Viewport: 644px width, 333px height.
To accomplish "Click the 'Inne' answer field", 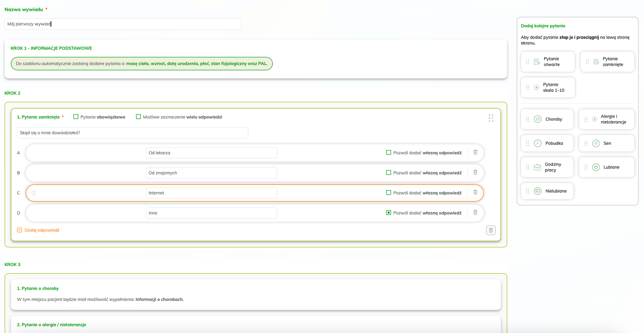I will 211,213.
